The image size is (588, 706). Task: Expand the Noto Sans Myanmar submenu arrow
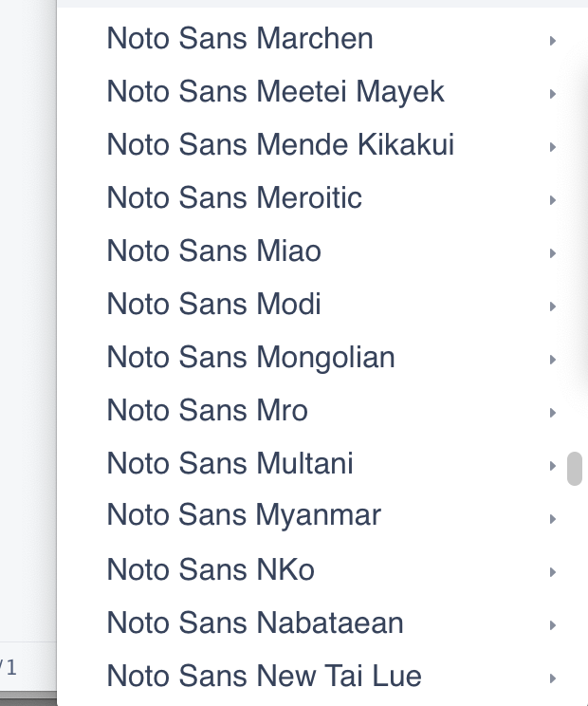tap(552, 519)
